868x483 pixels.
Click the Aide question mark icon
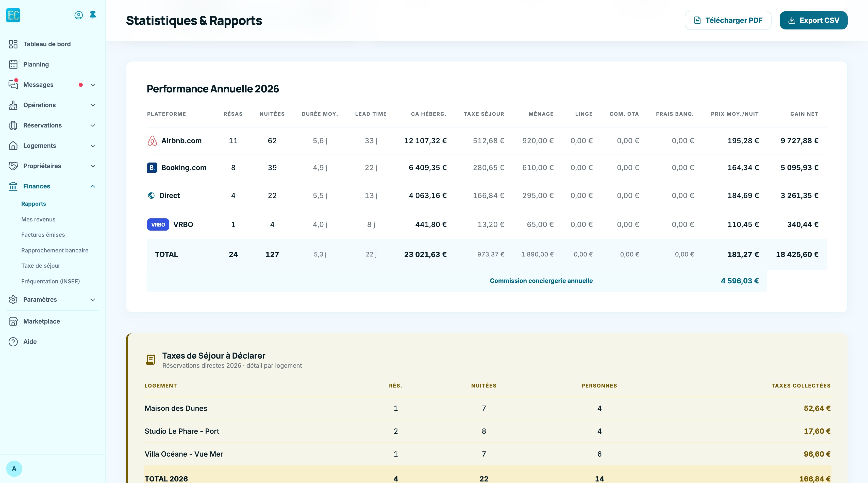(x=13, y=342)
